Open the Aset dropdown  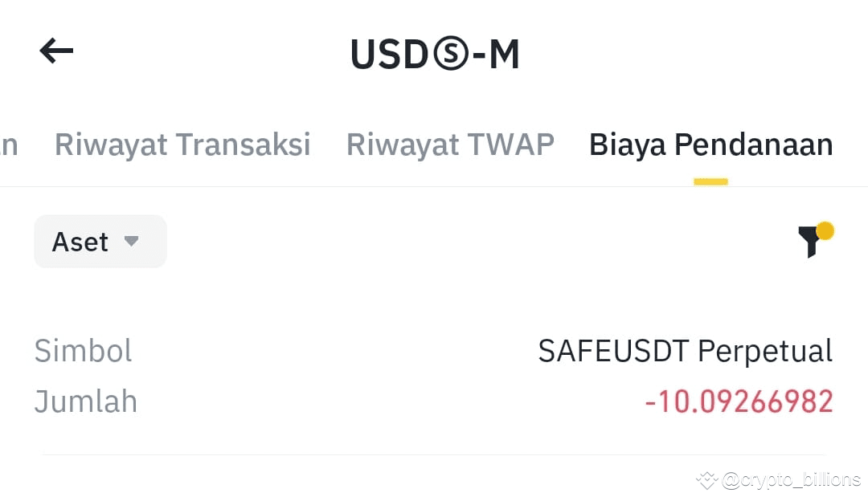tap(100, 242)
